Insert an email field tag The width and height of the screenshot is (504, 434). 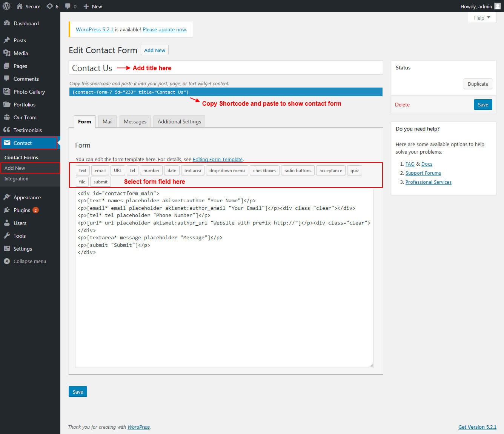click(100, 171)
